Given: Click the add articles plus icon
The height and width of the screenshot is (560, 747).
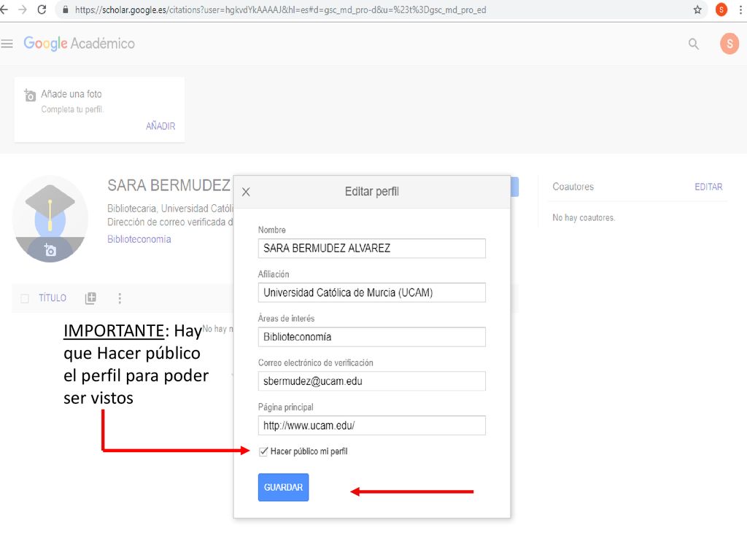Looking at the screenshot, I should [x=90, y=298].
